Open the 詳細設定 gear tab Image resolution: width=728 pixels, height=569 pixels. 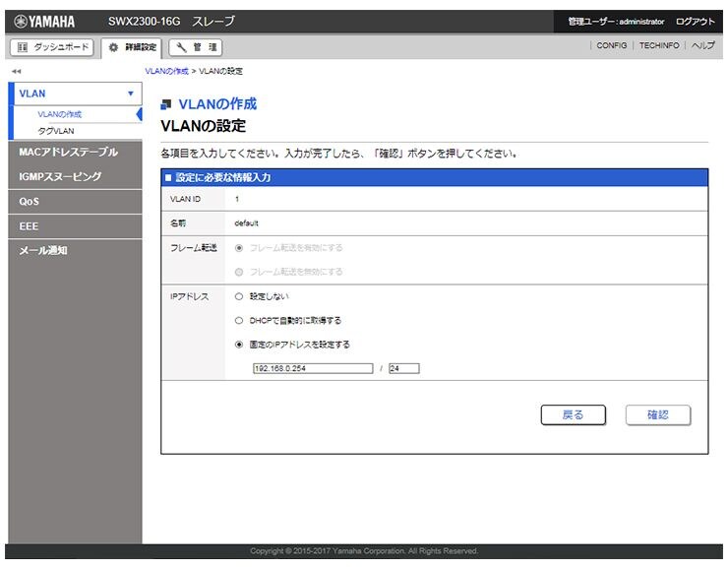(x=130, y=46)
